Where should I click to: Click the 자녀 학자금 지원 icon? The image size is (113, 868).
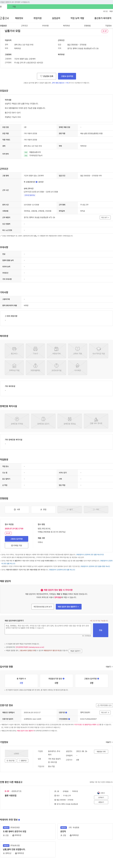pyautogui.click(x=99, y=351)
